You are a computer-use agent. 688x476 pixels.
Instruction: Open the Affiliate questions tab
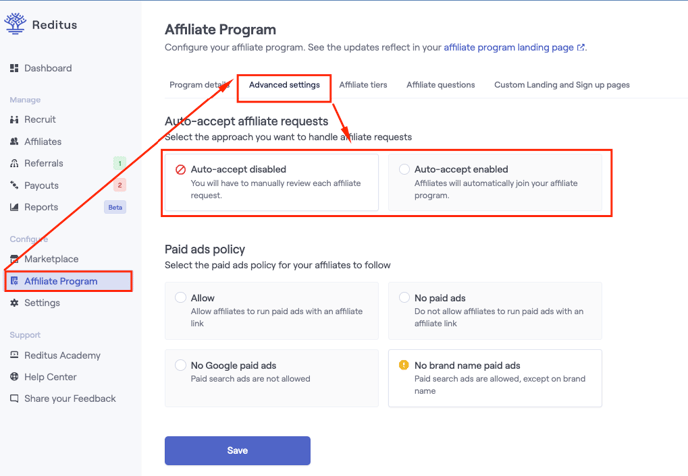(441, 85)
